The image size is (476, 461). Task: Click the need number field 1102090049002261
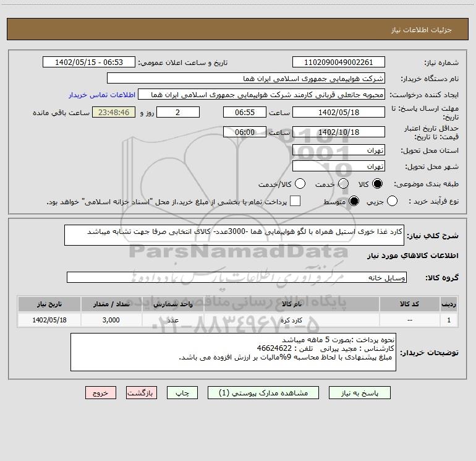pyautogui.click(x=339, y=62)
